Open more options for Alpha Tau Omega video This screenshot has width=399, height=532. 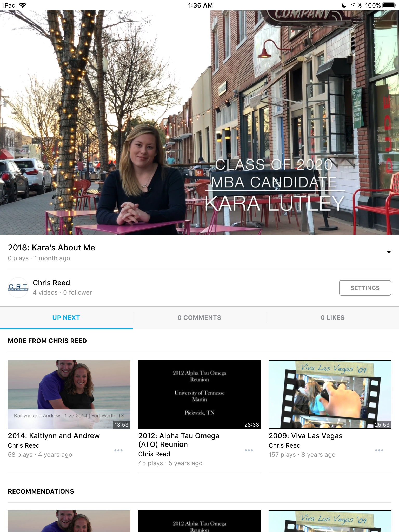point(249,450)
